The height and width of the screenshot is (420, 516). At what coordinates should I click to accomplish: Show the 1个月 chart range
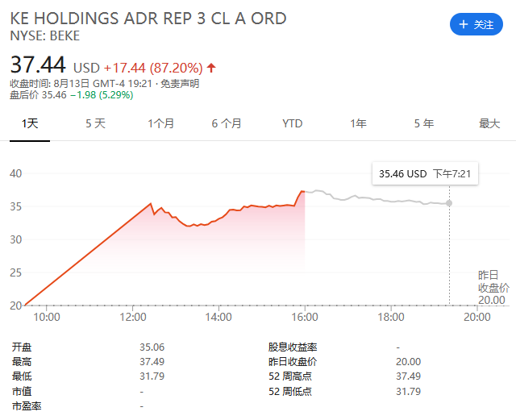pyautogui.click(x=160, y=123)
